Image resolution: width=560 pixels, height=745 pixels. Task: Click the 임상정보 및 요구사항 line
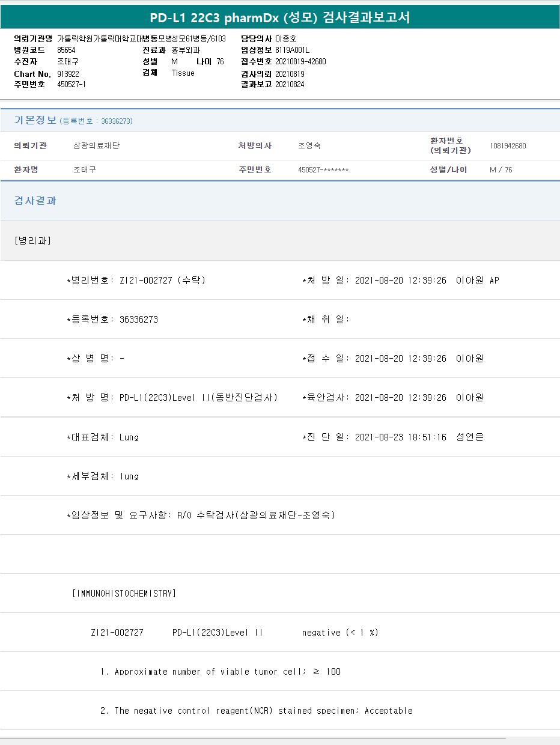[201, 515]
